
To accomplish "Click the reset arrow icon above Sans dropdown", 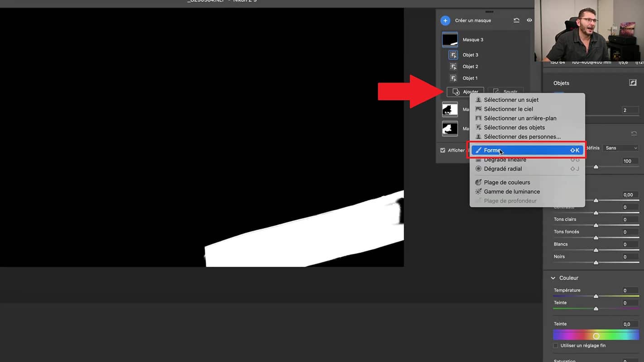I will click(634, 133).
